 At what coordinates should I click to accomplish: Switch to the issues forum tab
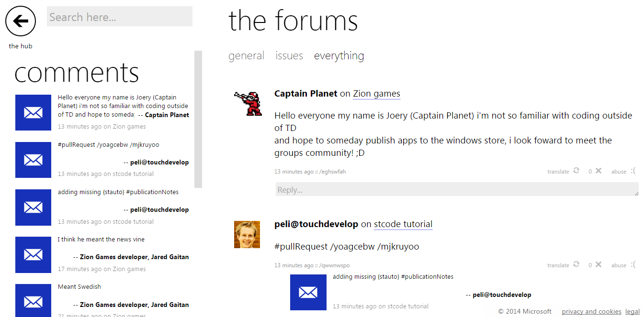pos(289,56)
